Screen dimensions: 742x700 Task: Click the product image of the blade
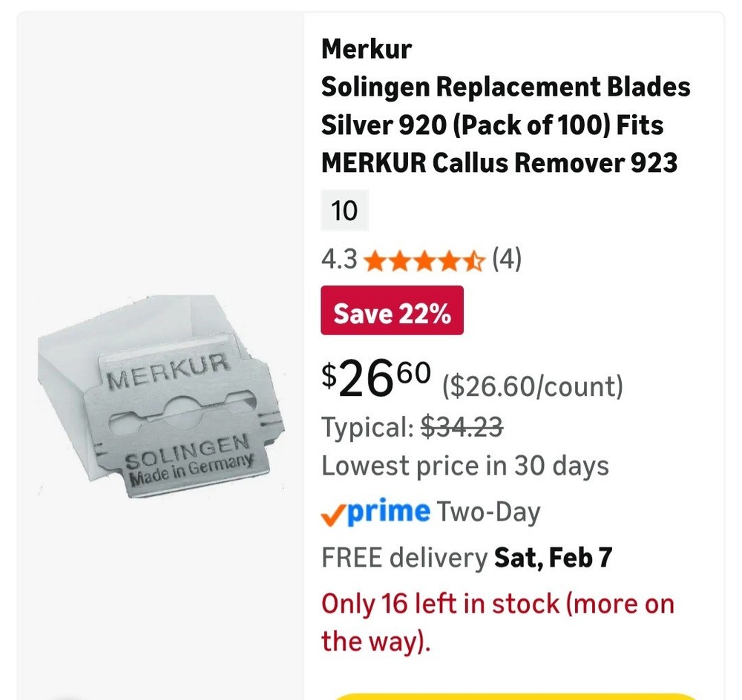coord(160,393)
